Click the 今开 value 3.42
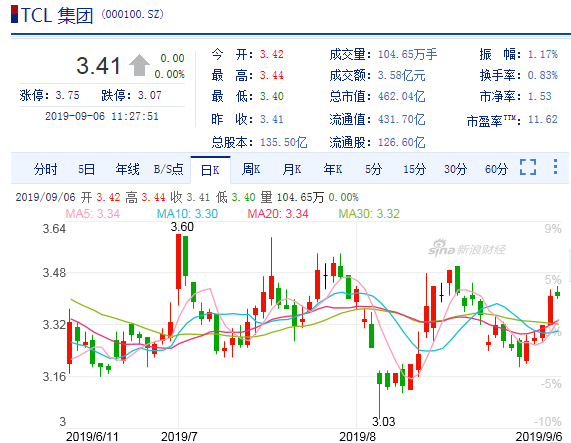This screenshot has width=571, height=443. pyautogui.click(x=272, y=54)
